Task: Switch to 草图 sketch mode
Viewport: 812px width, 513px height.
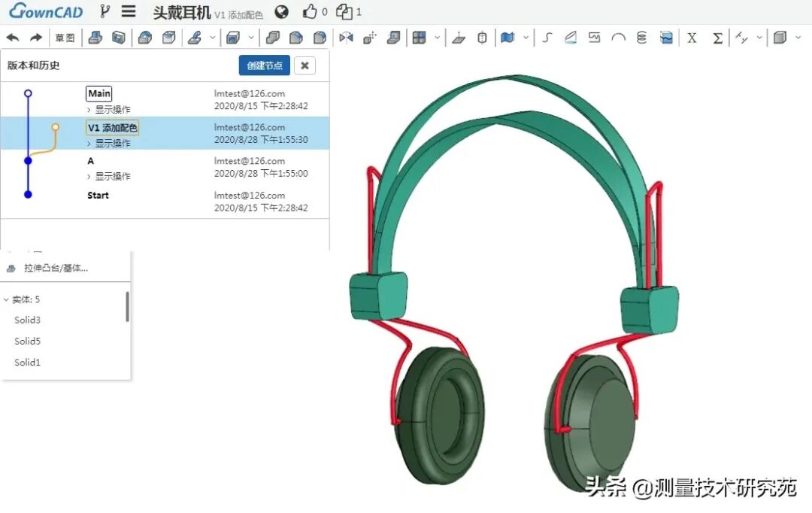Action: tap(65, 36)
